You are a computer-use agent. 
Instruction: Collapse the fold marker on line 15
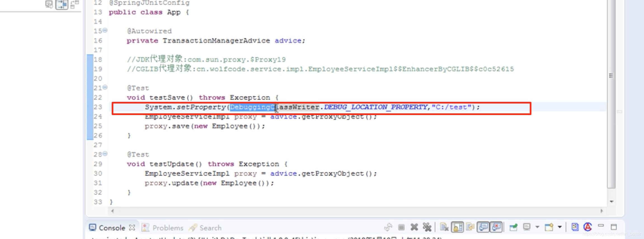pyautogui.click(x=105, y=30)
